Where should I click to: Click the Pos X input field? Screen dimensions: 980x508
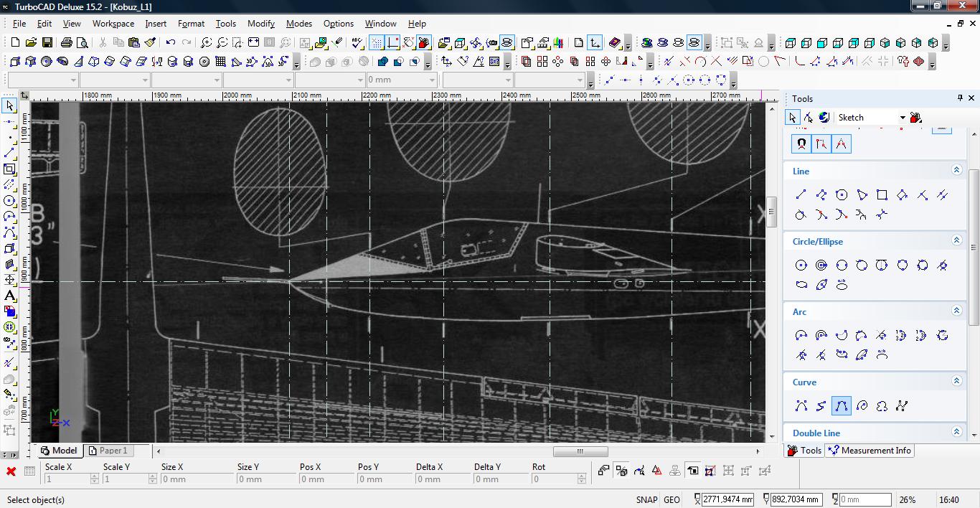tap(321, 479)
